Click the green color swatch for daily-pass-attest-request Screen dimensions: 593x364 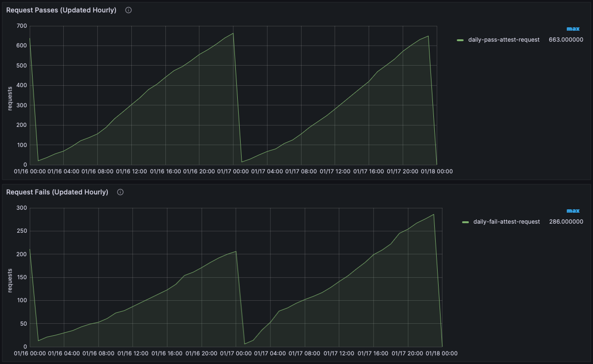[461, 40]
